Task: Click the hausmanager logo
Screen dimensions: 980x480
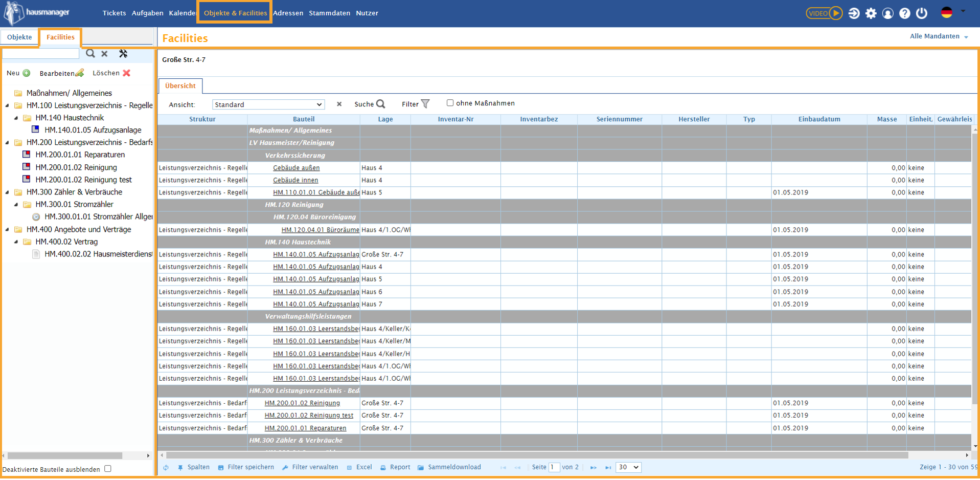Action: [37, 13]
